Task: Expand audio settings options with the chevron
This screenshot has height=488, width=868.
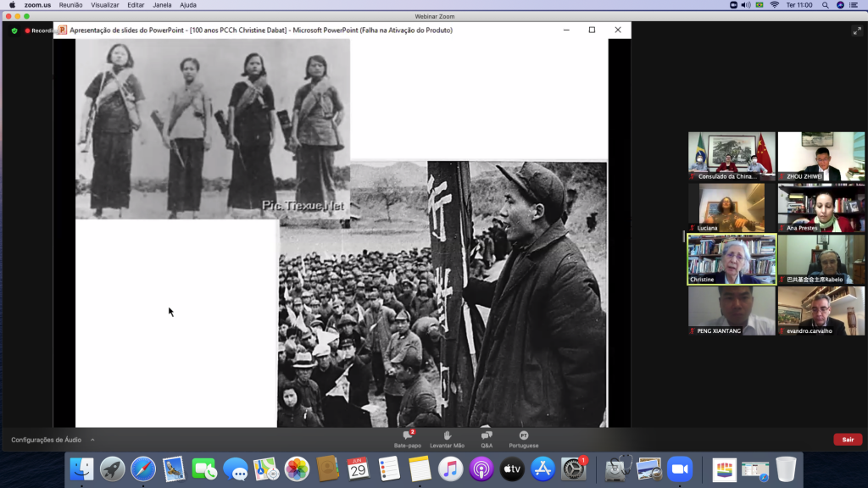Action: point(92,440)
